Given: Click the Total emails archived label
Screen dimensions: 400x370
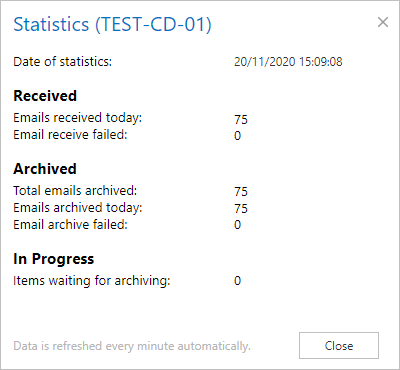Looking at the screenshot, I should (x=75, y=191).
